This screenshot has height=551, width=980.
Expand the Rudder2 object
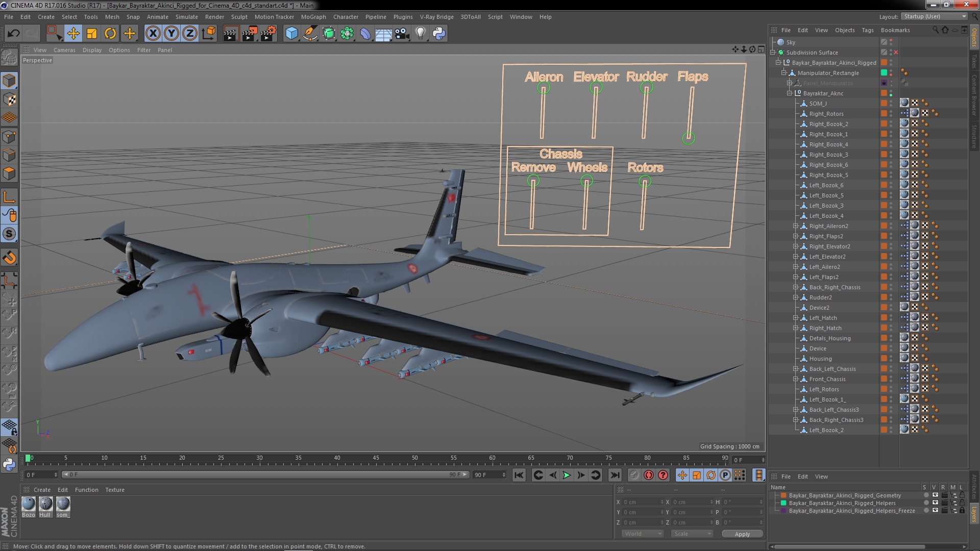795,297
